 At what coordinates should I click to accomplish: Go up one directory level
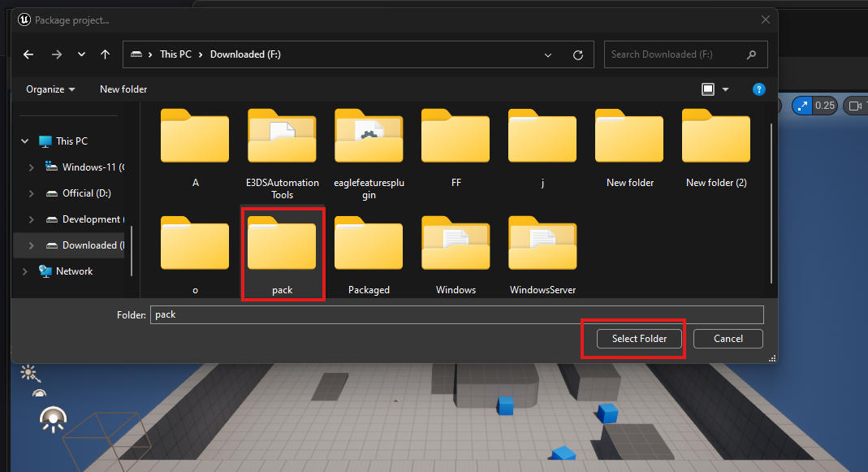(x=105, y=54)
